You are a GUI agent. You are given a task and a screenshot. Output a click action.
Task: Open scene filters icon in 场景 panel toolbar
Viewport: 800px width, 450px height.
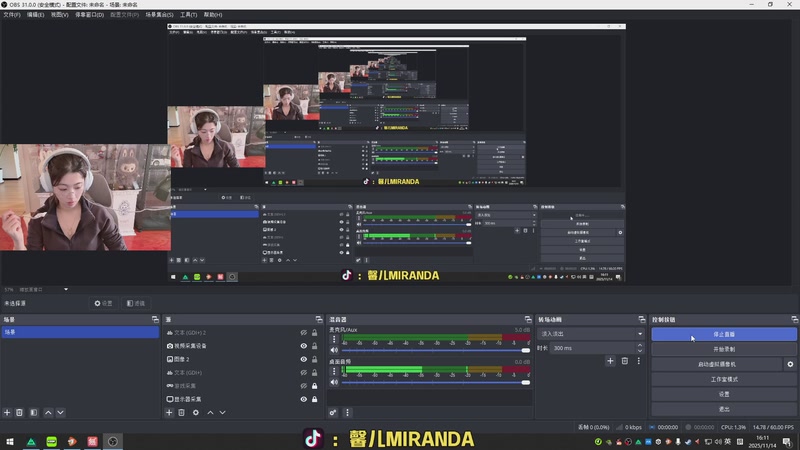(x=34, y=412)
